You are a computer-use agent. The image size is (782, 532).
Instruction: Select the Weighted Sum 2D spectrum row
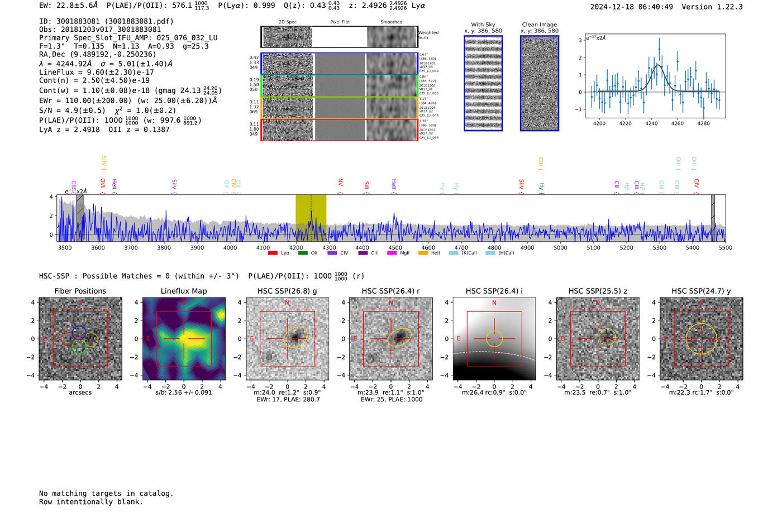pyautogui.click(x=340, y=37)
